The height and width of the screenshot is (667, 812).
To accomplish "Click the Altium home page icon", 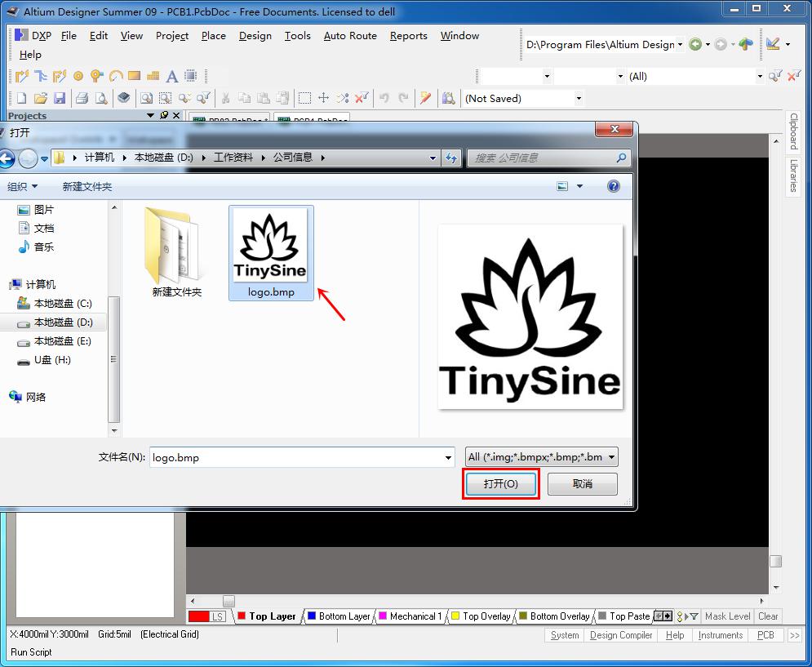I will pos(746,45).
